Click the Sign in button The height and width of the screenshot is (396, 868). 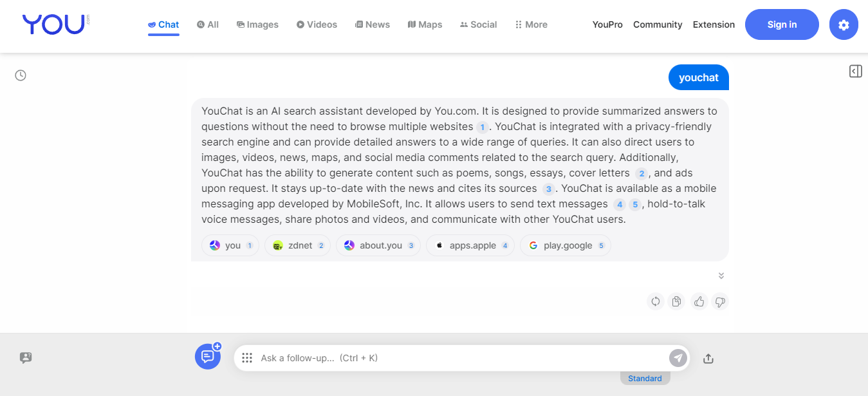[782, 24]
